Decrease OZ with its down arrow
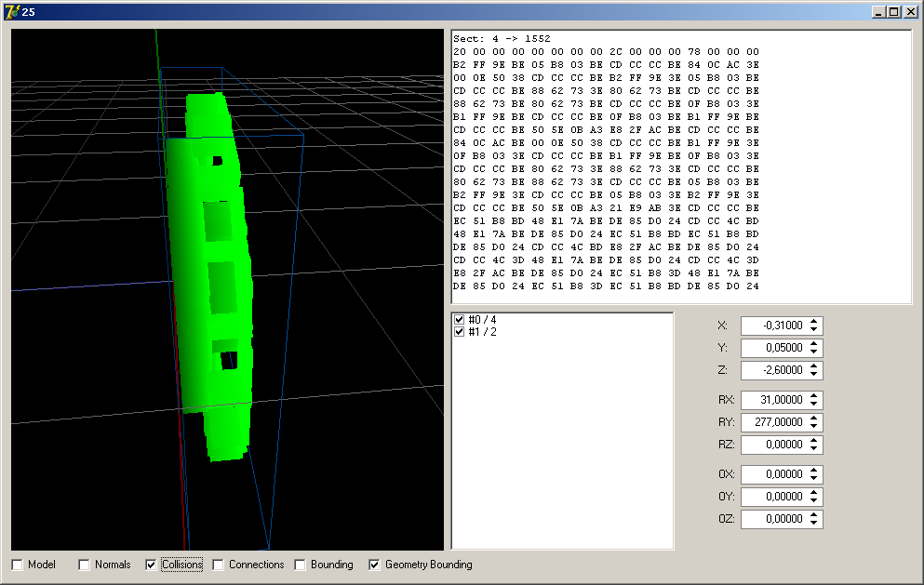924x585 pixels. click(x=814, y=523)
